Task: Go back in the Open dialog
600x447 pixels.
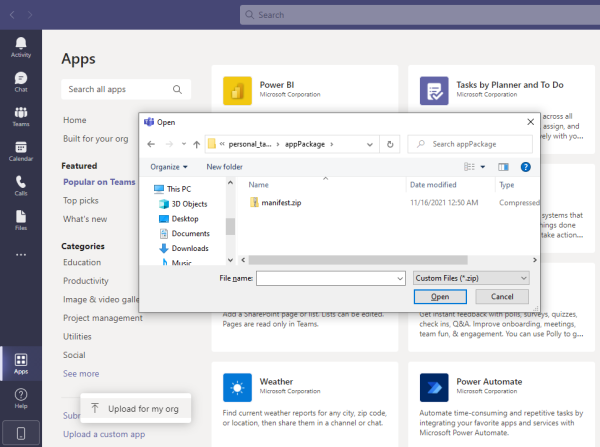Action: coord(151,144)
